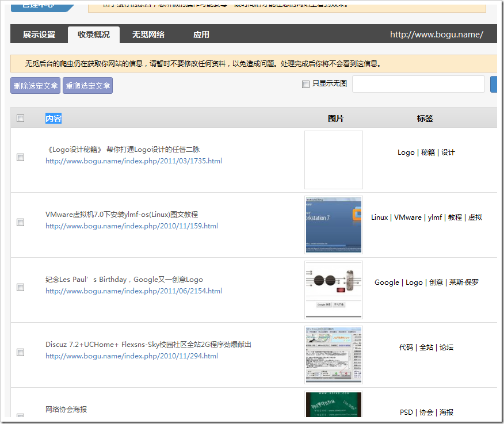Viewport: 504px width, 424px height.
Task: Click the 标签 column header
Action: coord(425,119)
